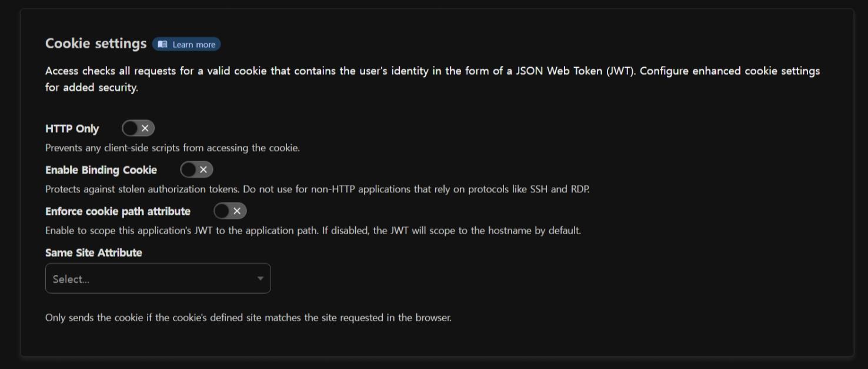Click the X icon in HTTP Only toggle
The height and width of the screenshot is (369, 868).
click(x=145, y=128)
